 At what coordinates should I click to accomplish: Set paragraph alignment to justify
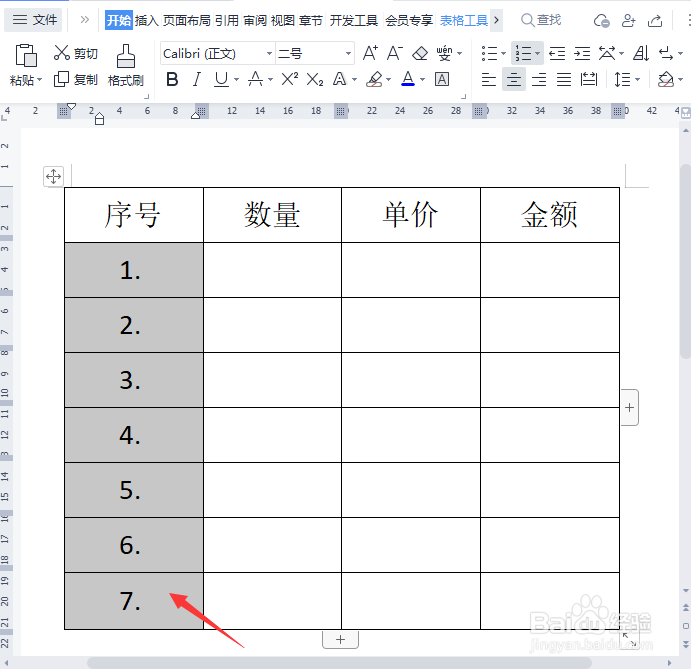pyautogui.click(x=564, y=79)
